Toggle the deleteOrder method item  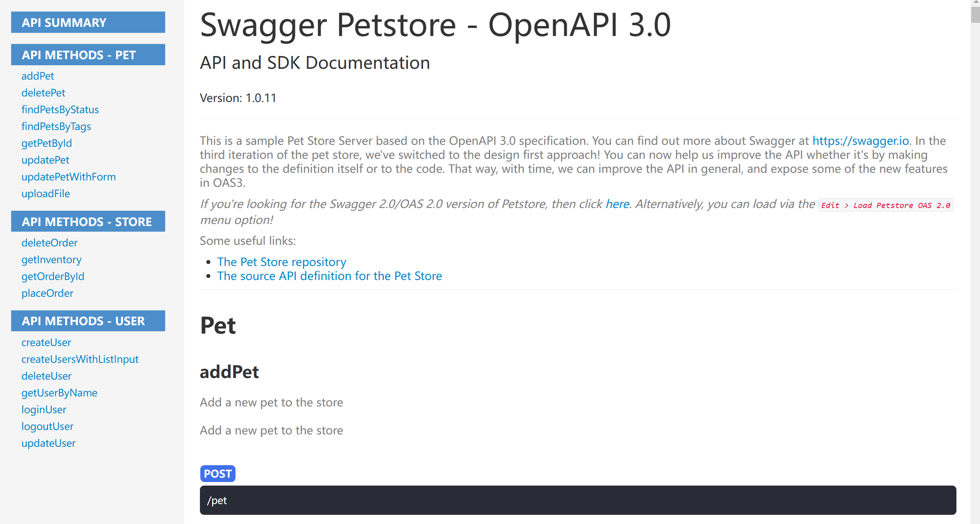(50, 242)
